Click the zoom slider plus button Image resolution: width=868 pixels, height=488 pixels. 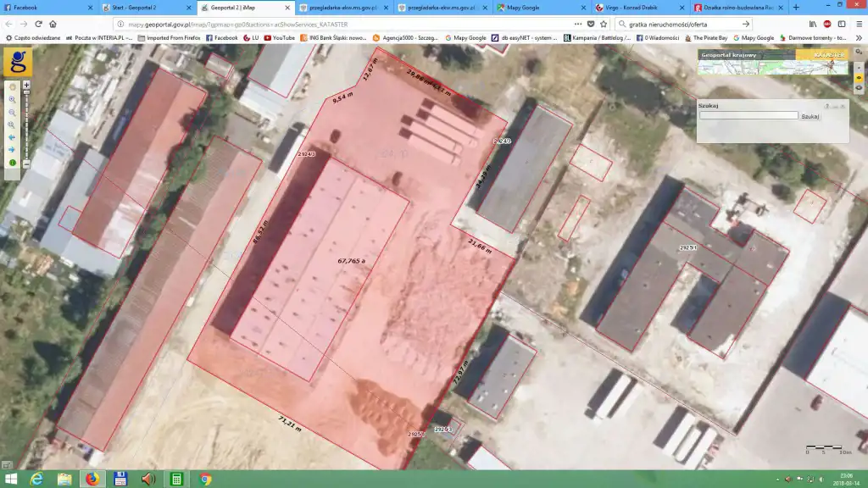(26, 86)
